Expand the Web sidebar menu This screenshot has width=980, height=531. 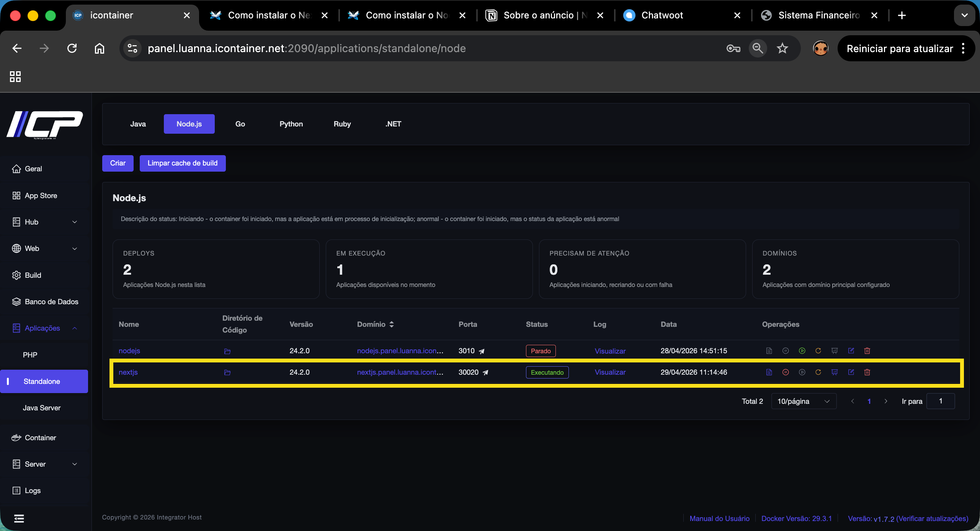pyautogui.click(x=44, y=248)
